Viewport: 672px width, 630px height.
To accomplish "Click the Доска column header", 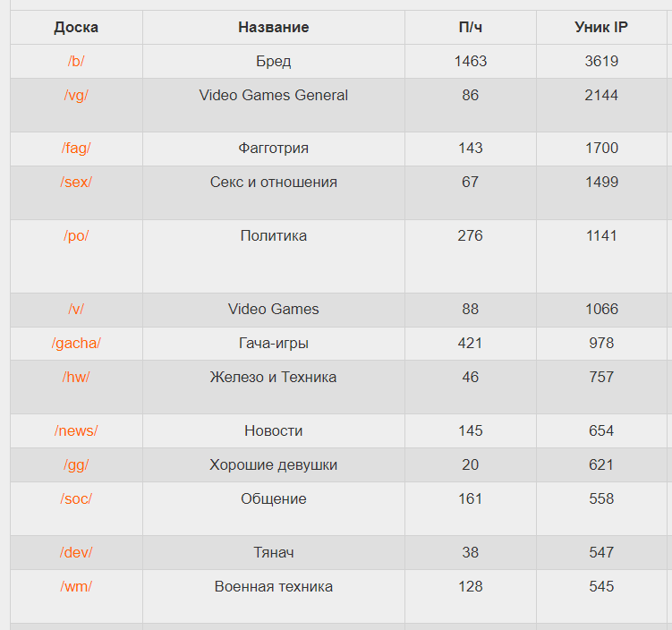I will coord(76,28).
